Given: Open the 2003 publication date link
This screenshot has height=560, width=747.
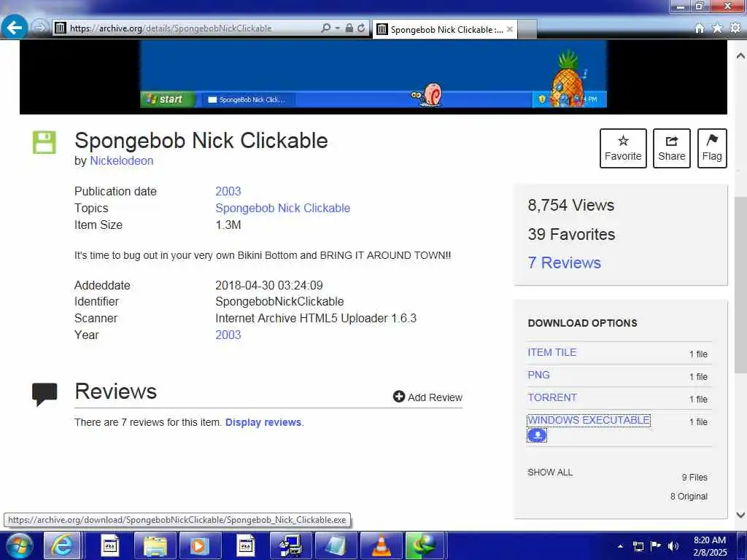Looking at the screenshot, I should [x=228, y=192].
